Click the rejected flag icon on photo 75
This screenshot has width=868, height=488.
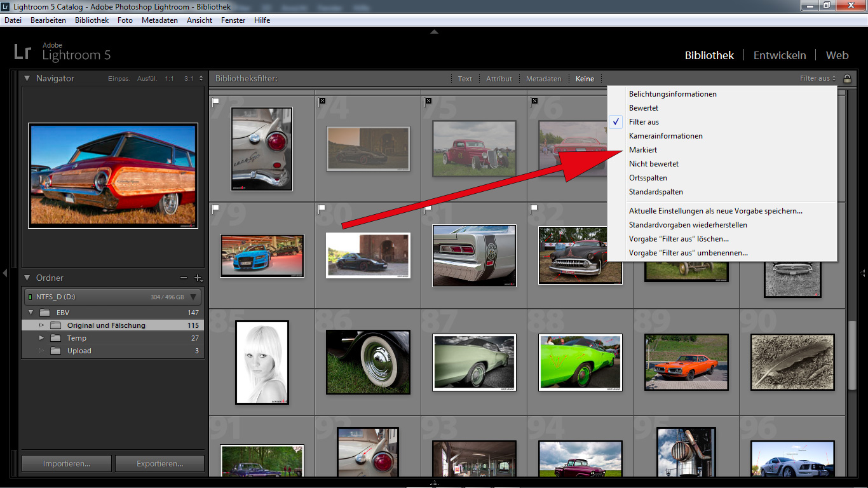tap(428, 100)
